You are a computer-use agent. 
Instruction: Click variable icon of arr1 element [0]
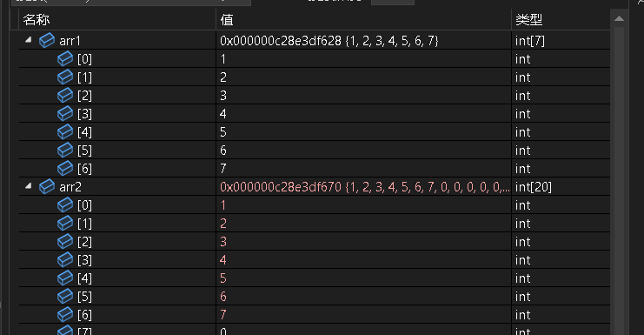65,59
